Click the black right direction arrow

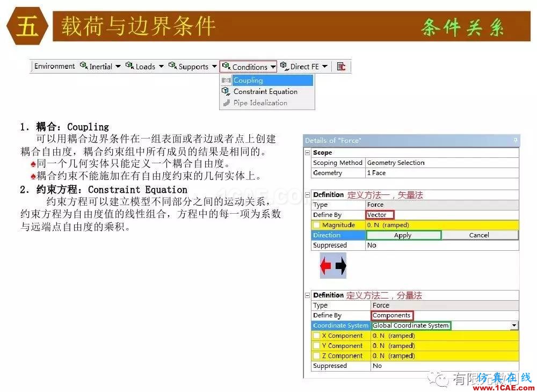[x=340, y=266]
